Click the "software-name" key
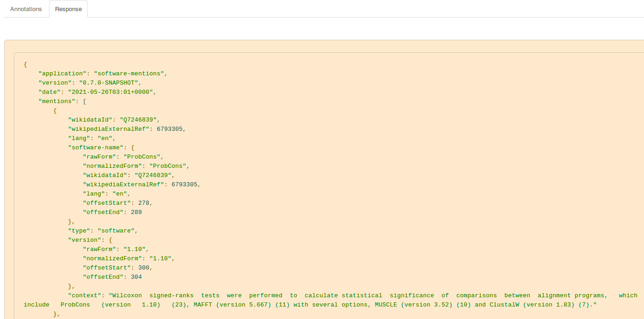The image size is (644, 319). click(x=96, y=147)
